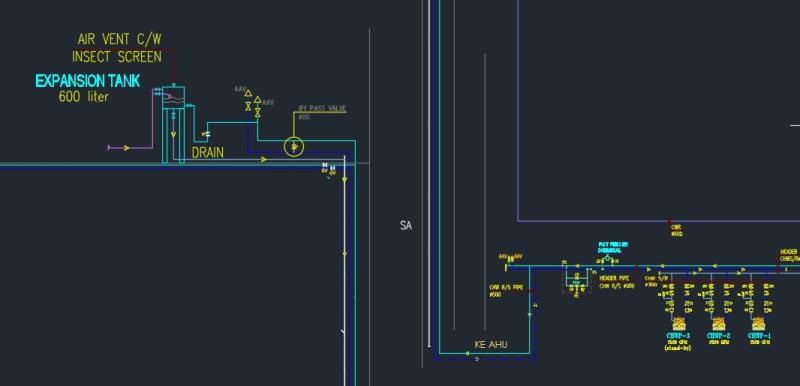Click the CHWP-3 pump label
800x386 pixels.
[678, 336]
